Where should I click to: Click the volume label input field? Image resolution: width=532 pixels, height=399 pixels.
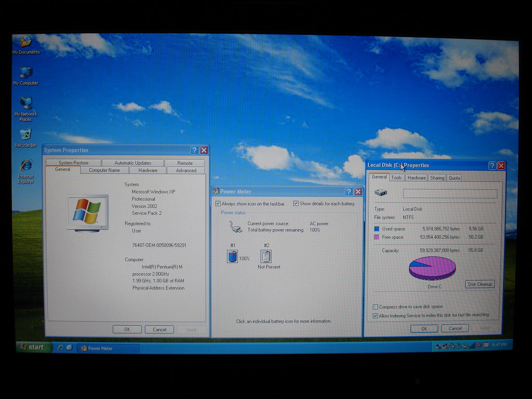click(x=450, y=193)
